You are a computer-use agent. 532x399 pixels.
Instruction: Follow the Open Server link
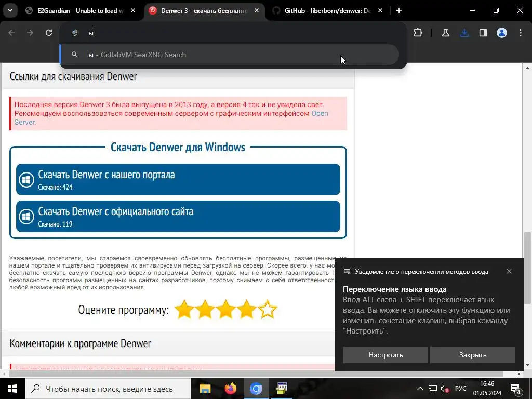click(320, 113)
